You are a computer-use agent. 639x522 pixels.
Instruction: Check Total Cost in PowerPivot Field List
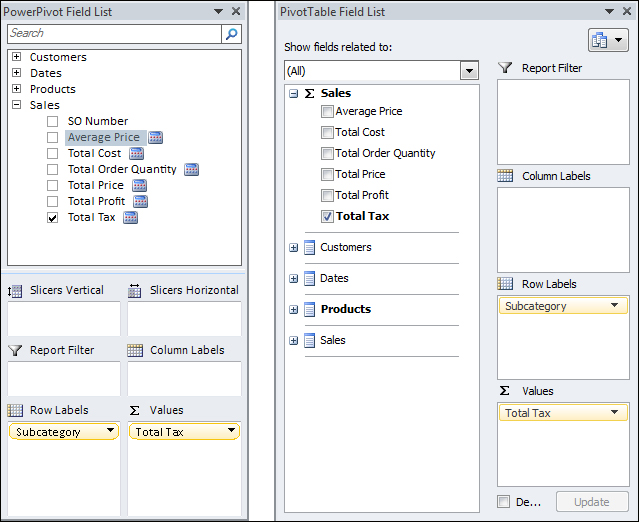52,154
